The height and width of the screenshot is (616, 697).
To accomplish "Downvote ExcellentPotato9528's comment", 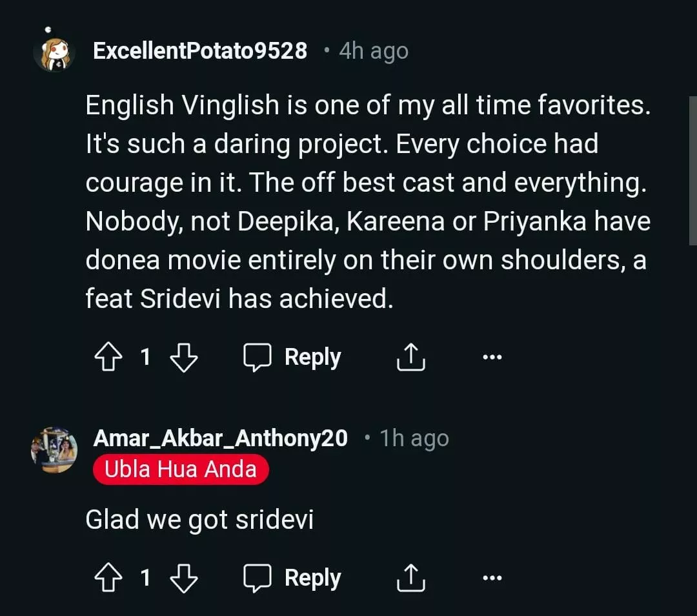I will click(184, 356).
